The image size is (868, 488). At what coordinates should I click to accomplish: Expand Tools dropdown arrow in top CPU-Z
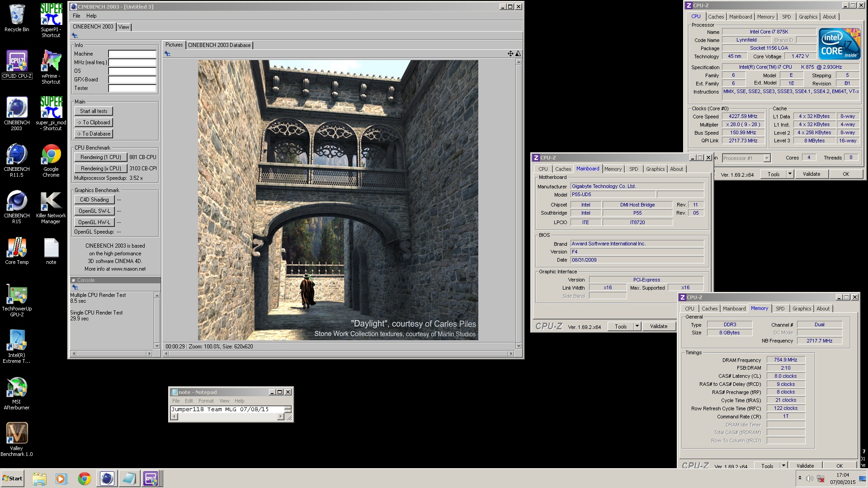click(790, 174)
